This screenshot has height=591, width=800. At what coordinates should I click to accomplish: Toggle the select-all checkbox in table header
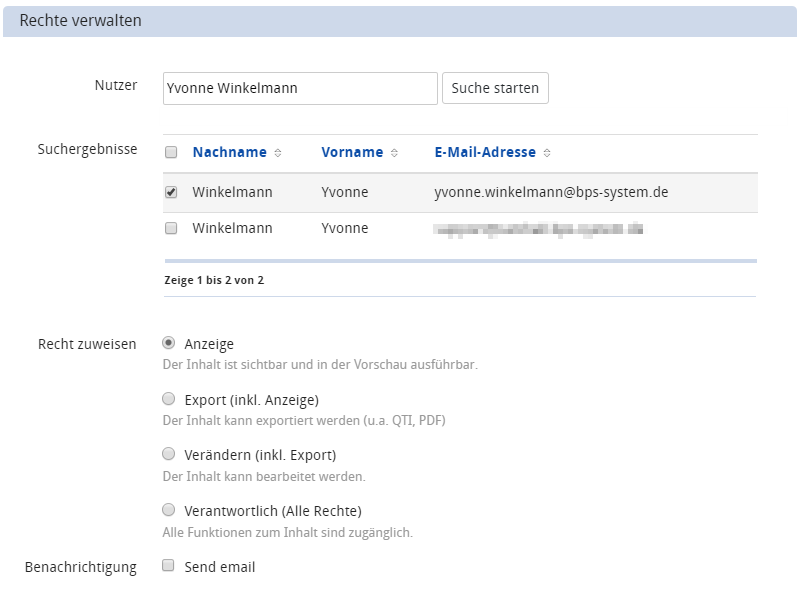pos(171,153)
